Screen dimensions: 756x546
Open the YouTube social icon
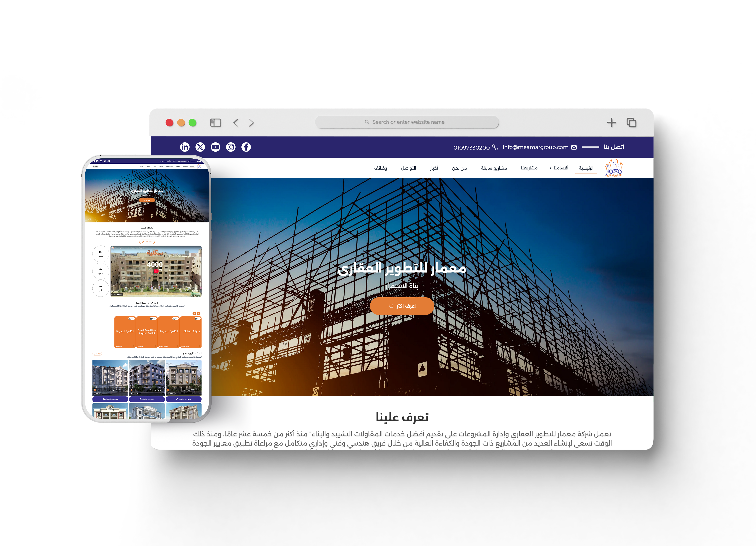coord(215,147)
